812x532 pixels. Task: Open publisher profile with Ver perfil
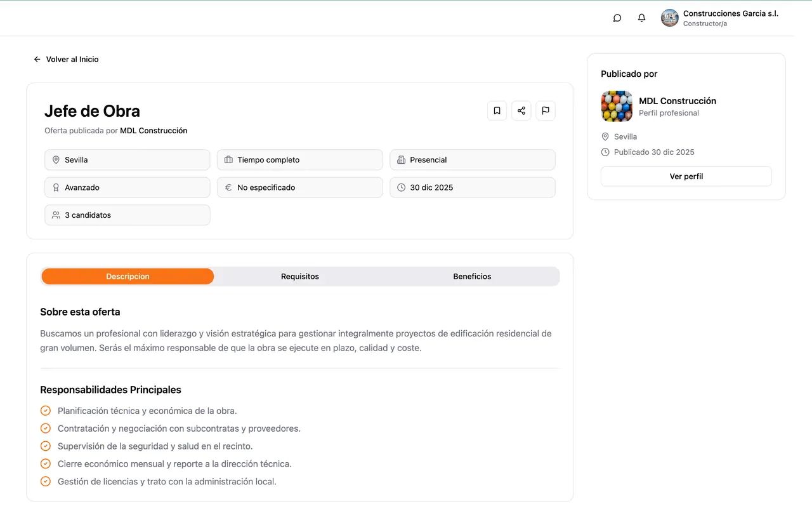[x=686, y=176]
